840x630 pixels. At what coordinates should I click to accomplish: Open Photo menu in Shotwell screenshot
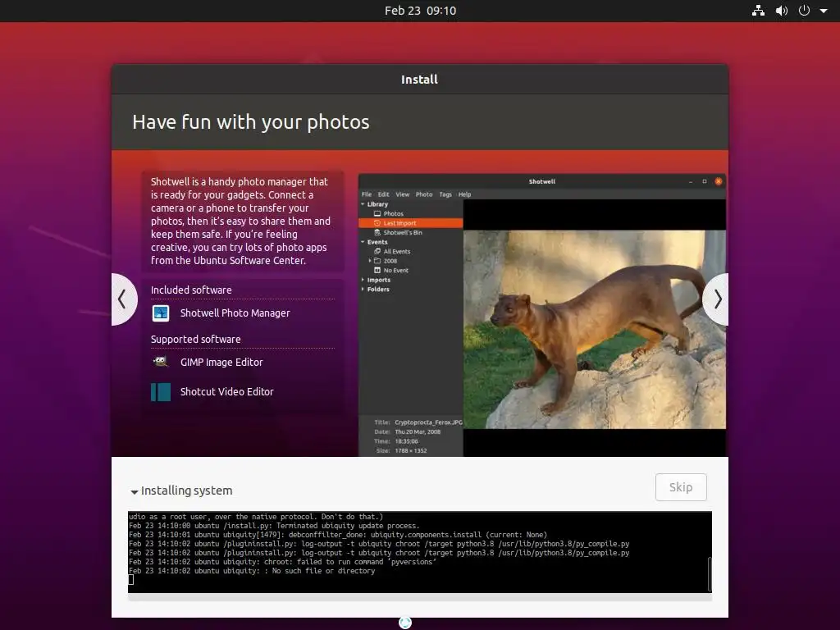pos(424,194)
